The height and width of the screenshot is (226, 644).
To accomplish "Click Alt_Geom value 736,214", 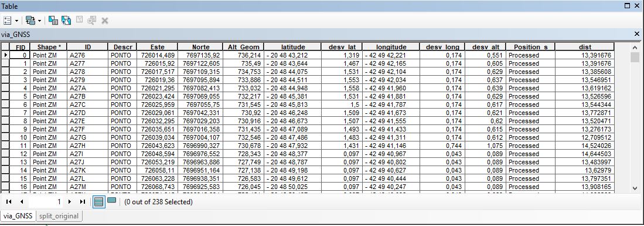I will coord(243,55).
